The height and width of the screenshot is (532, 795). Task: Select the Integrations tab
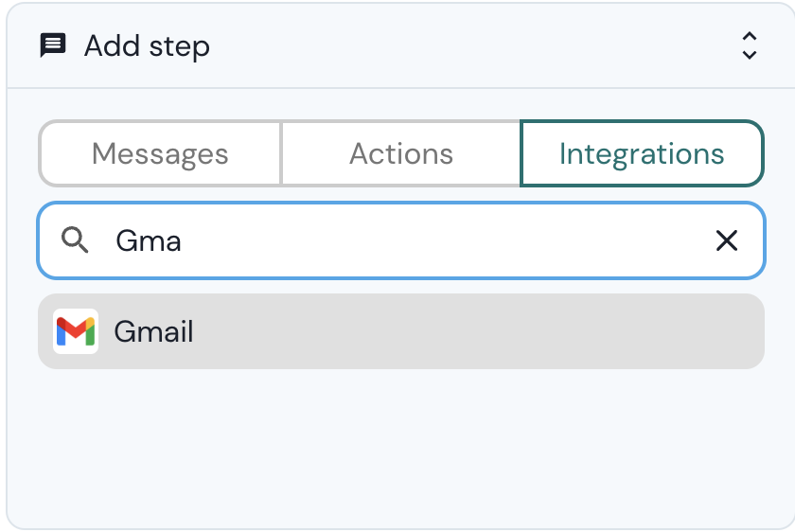(642, 153)
